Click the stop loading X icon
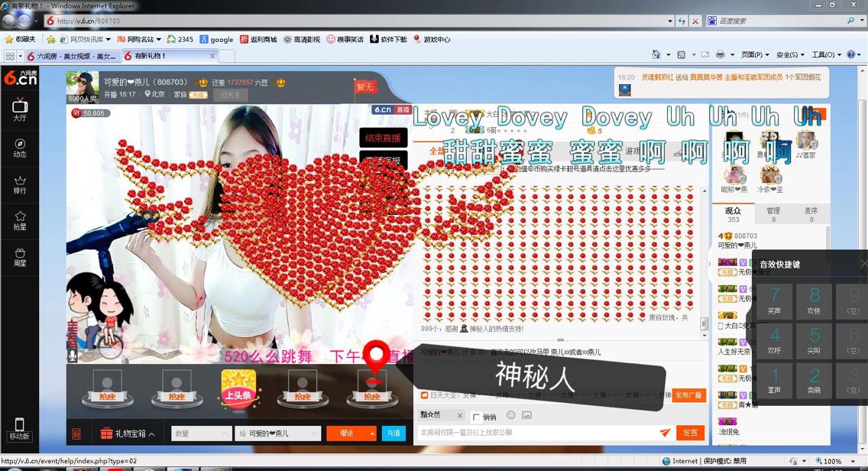This screenshot has width=868, height=471. 695,21
